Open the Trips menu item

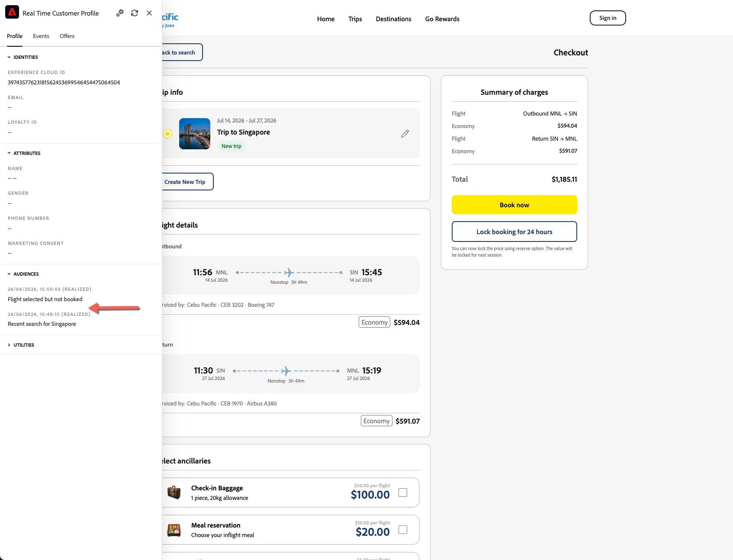pos(355,19)
